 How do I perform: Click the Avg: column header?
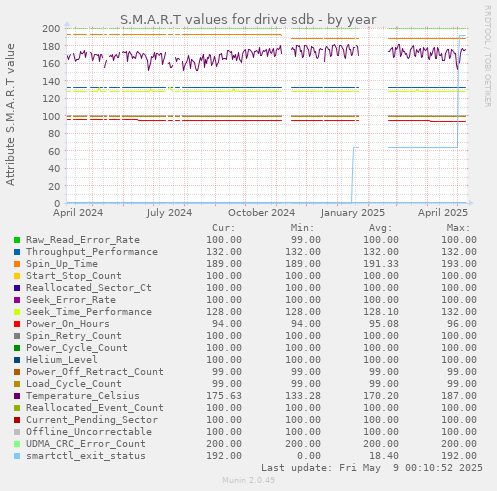(380, 228)
